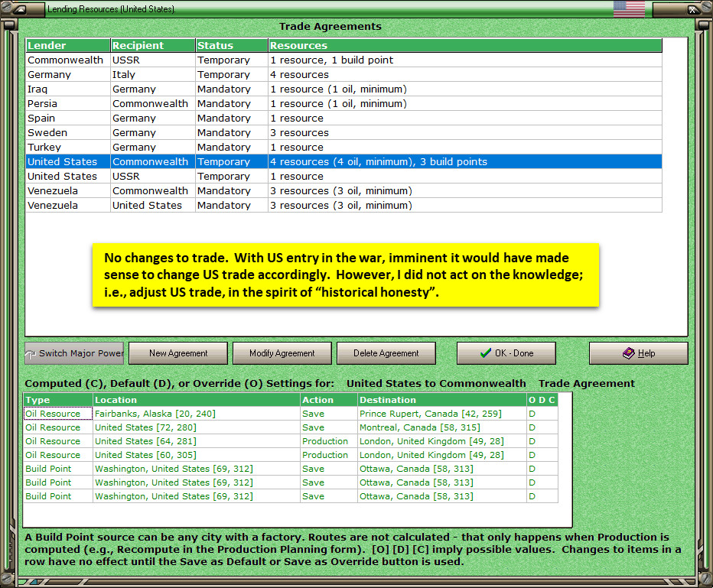
Task: Click the O D C column header
Action: (542, 400)
